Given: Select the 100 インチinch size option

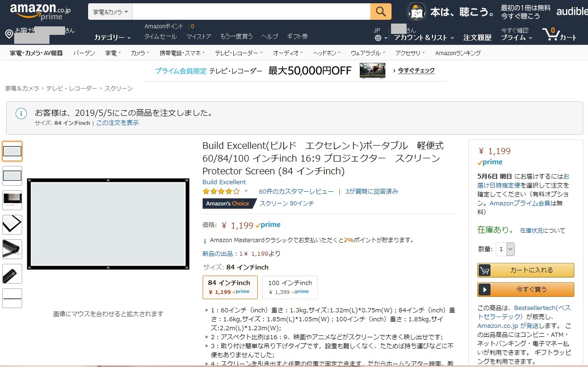Looking at the screenshot, I should 290,287.
